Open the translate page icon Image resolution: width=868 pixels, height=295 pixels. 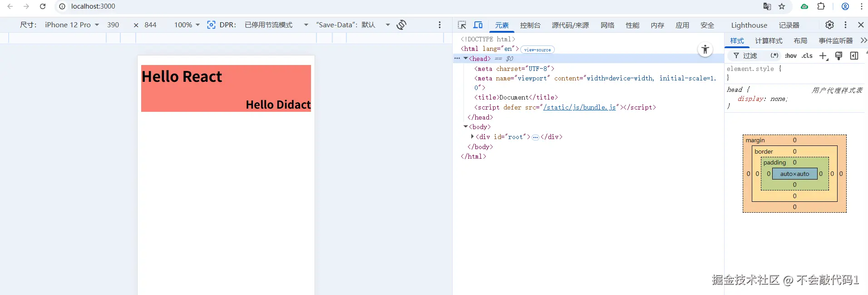[767, 6]
